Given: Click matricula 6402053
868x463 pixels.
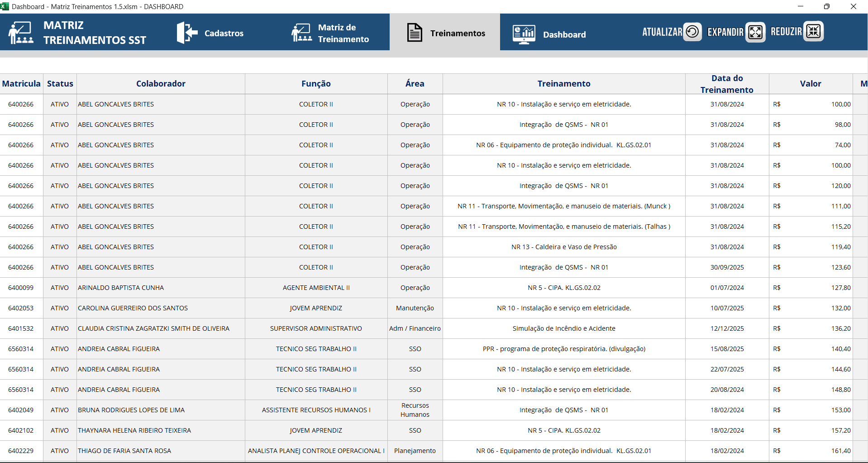Looking at the screenshot, I should point(21,308).
